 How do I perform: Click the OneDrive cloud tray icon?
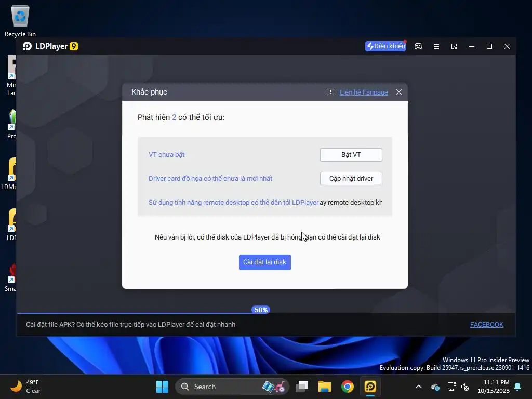(435, 387)
